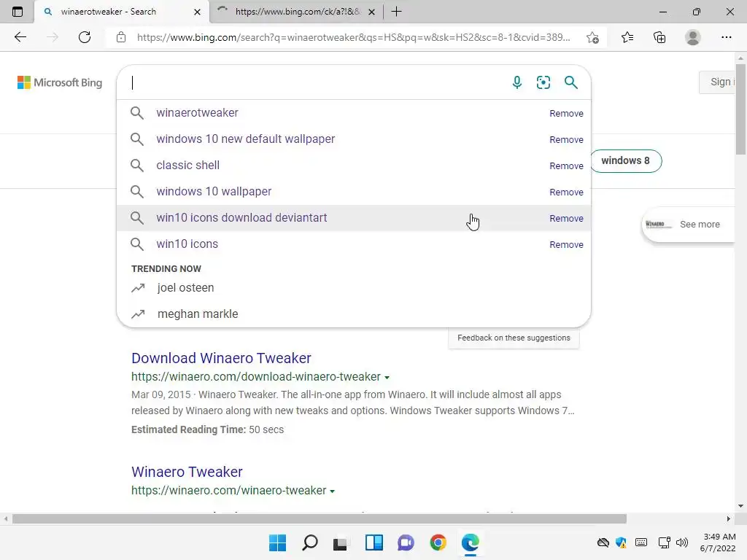The image size is (747, 560).
Task: Click the horizontal scrollbar at bottom
Action: point(320,518)
